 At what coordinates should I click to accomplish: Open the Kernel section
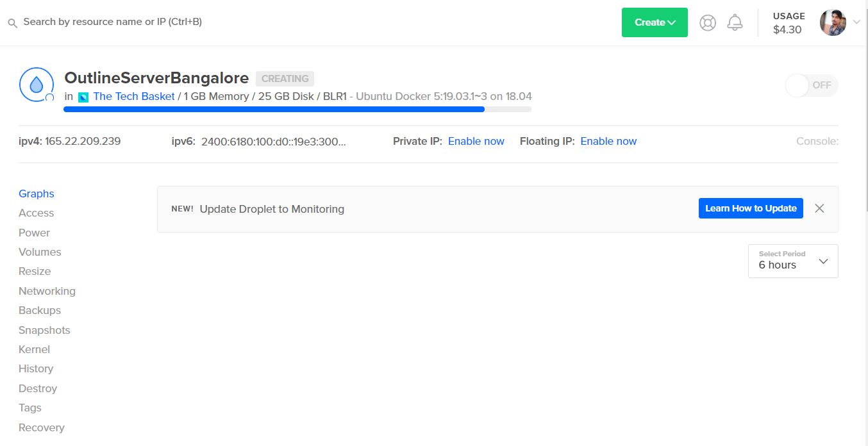tap(34, 349)
